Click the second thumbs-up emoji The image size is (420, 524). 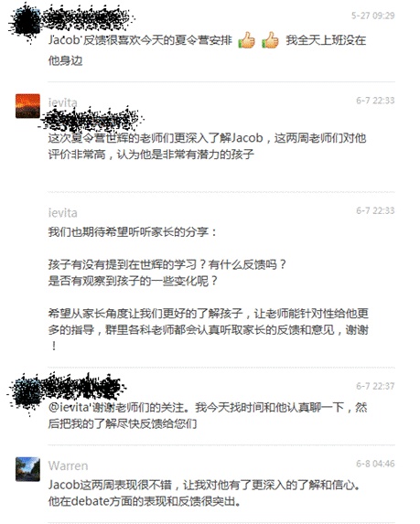270,40
